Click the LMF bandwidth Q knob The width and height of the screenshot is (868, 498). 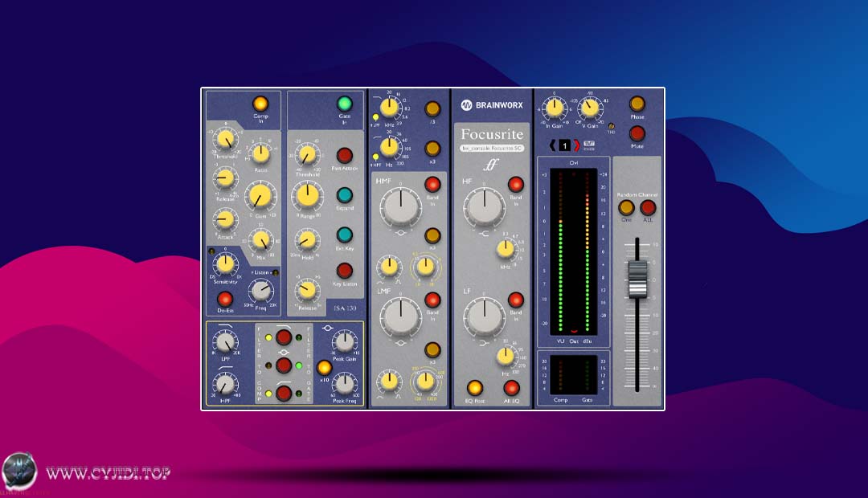(x=390, y=381)
